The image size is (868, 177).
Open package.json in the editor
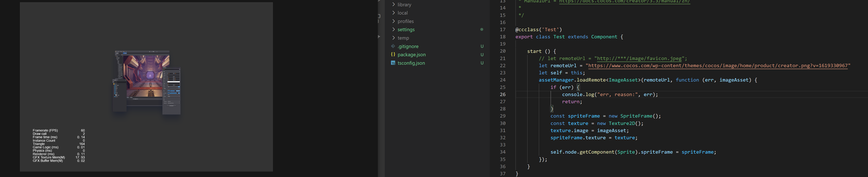pos(411,55)
